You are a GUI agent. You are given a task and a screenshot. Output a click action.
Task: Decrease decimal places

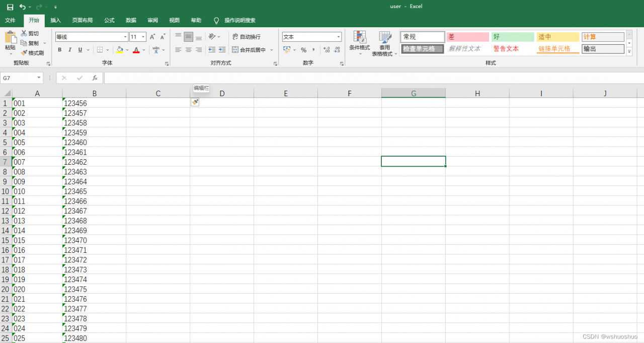tap(337, 50)
